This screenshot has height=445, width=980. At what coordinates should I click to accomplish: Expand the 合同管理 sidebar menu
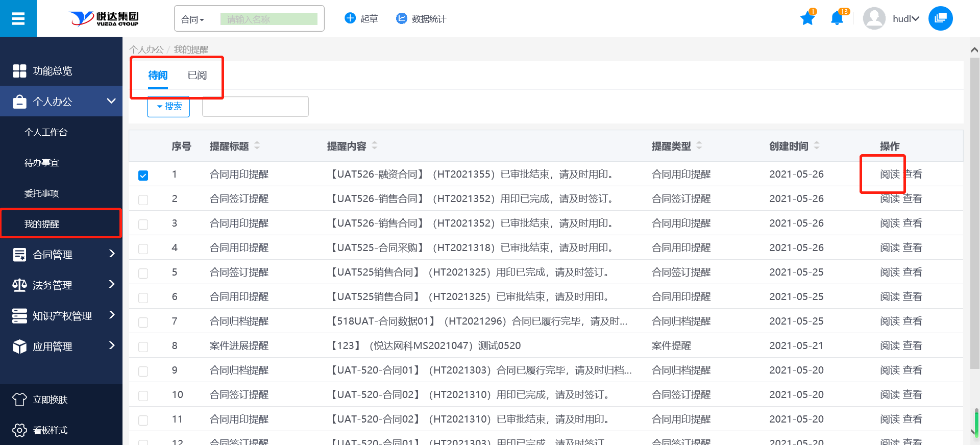point(61,254)
